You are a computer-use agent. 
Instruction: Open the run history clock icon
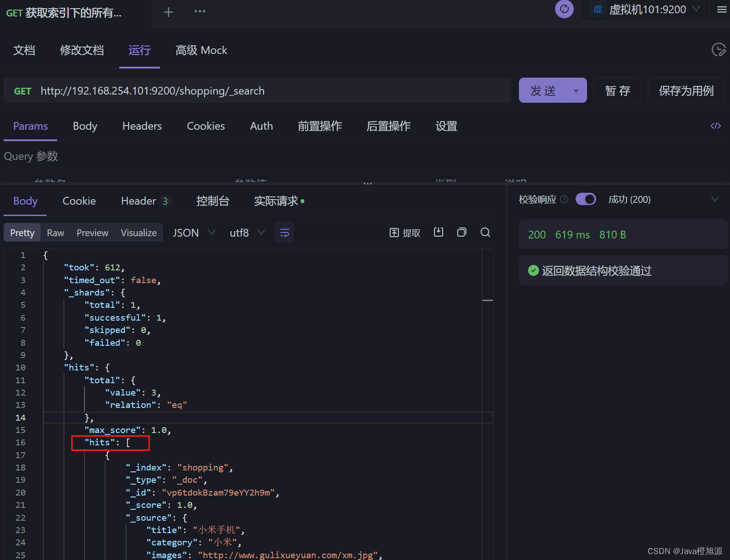(719, 50)
